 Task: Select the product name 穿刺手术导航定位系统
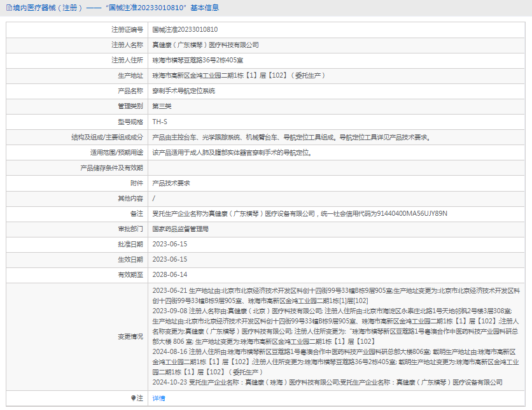[183, 91]
